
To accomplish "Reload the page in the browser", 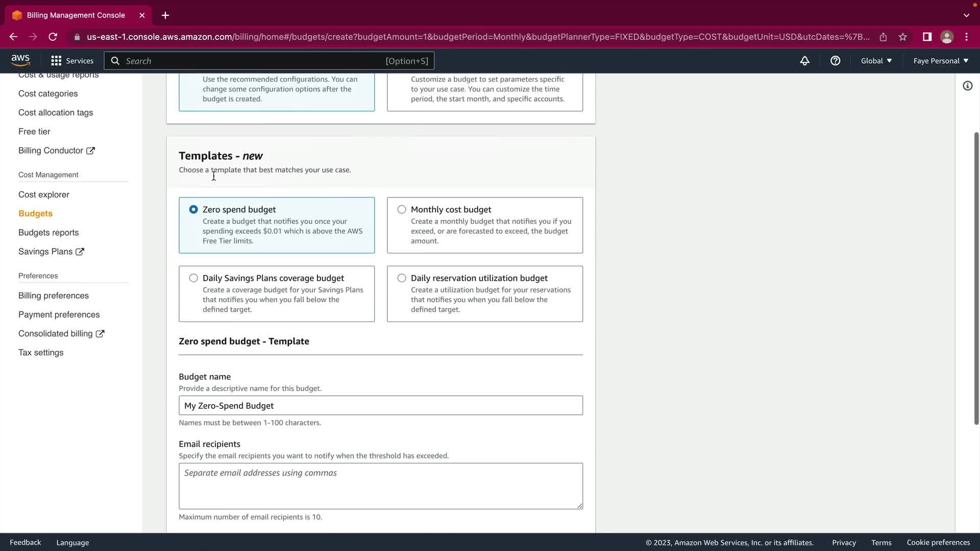I will (53, 37).
